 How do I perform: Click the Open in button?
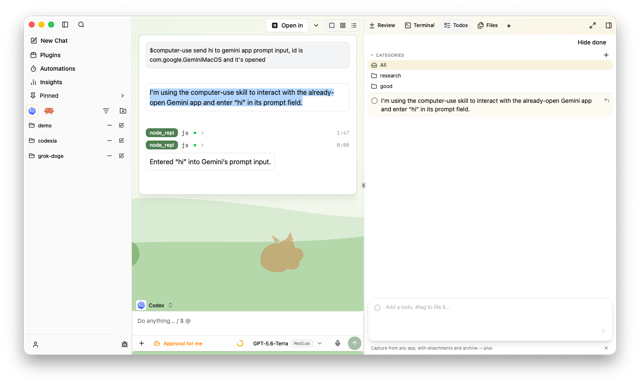pyautogui.click(x=287, y=25)
